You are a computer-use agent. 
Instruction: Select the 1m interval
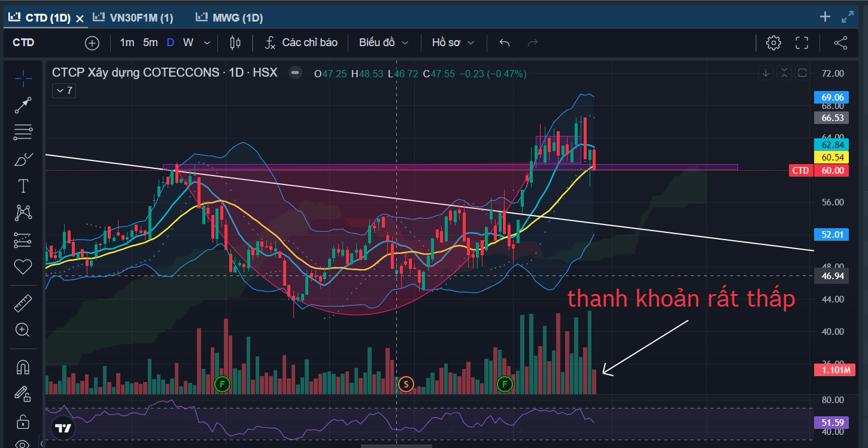click(127, 43)
